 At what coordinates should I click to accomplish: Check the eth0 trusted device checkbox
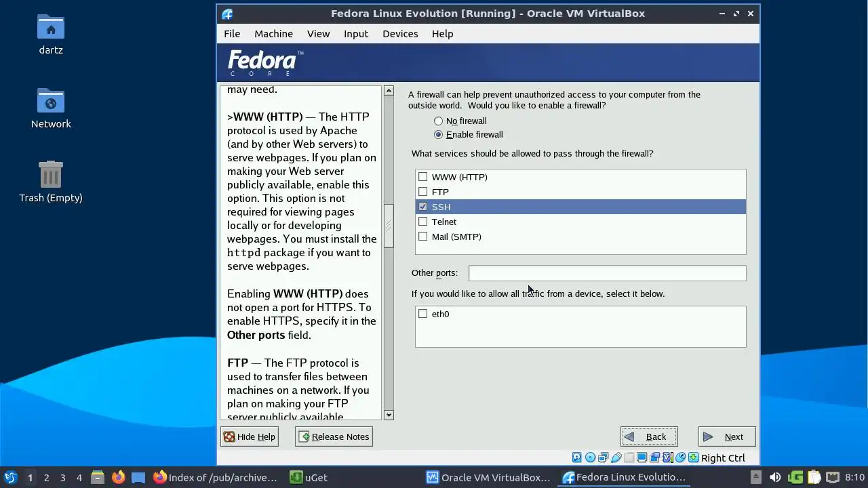coord(423,314)
